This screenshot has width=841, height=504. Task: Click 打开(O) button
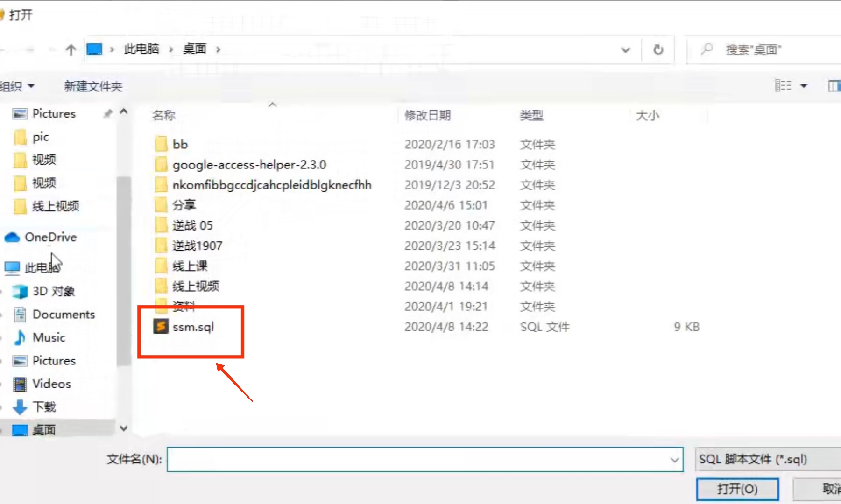coord(737,489)
